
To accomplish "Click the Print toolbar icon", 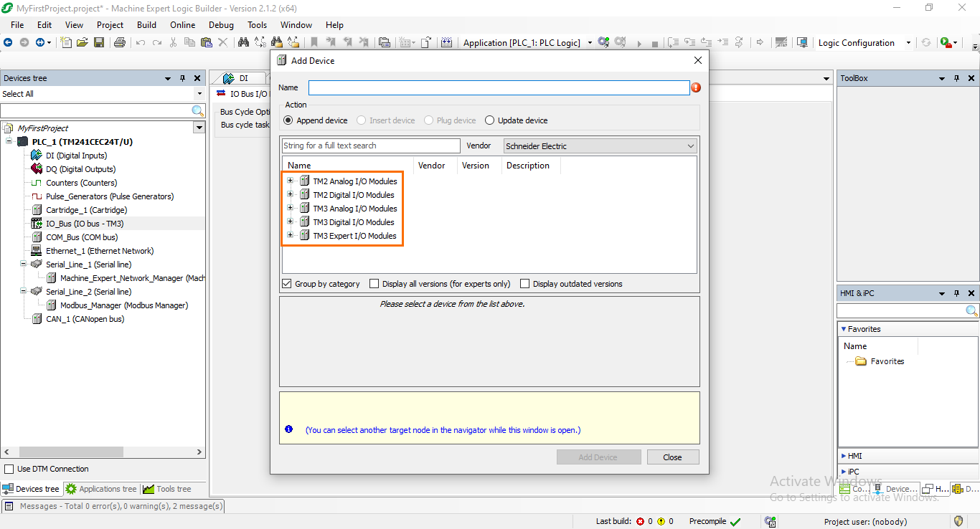I will tap(120, 43).
